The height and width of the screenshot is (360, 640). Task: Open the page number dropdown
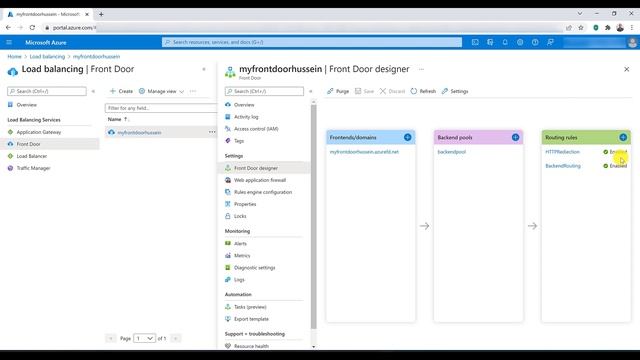click(144, 338)
